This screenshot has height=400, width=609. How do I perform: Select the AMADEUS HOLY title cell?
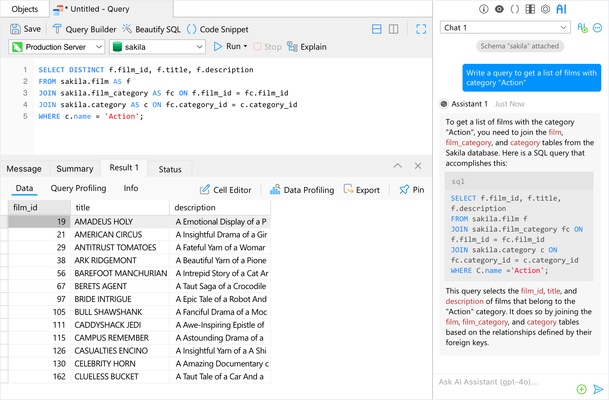point(120,221)
